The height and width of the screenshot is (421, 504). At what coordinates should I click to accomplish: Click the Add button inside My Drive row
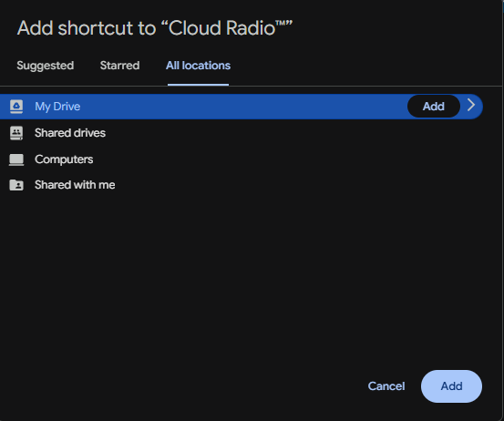pos(434,107)
